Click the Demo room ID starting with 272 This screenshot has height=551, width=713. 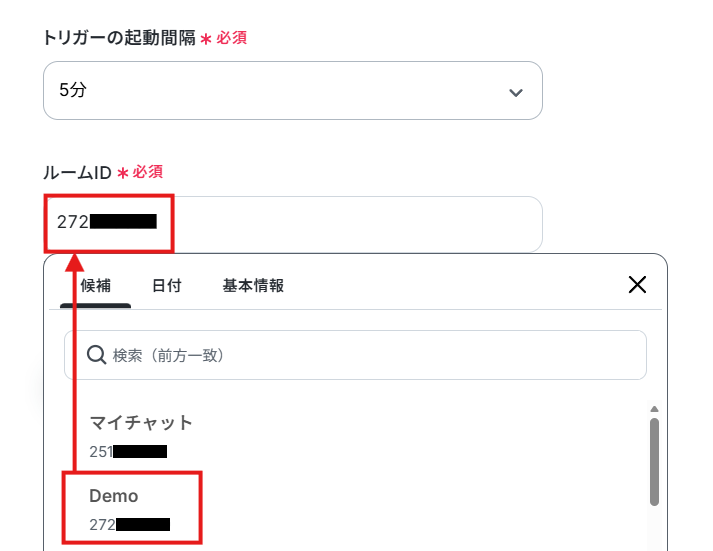pyautogui.click(x=130, y=525)
